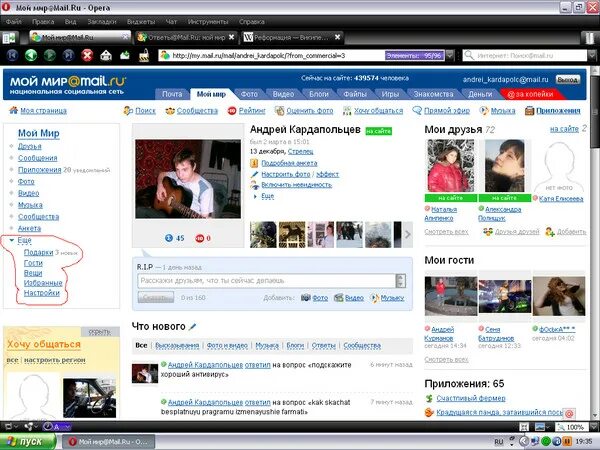Open the Opera panels toggle icon
Image resolution: width=600 pixels, height=450 pixels.
click(x=9, y=38)
